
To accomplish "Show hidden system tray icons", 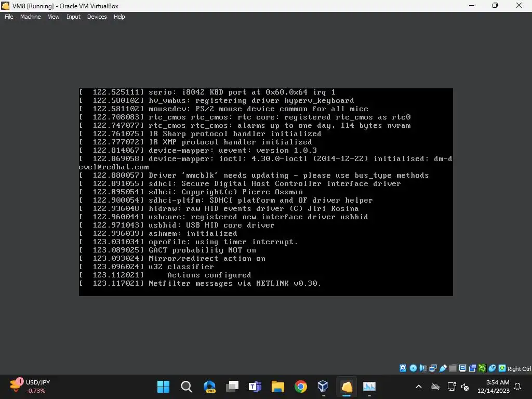I will (419, 387).
